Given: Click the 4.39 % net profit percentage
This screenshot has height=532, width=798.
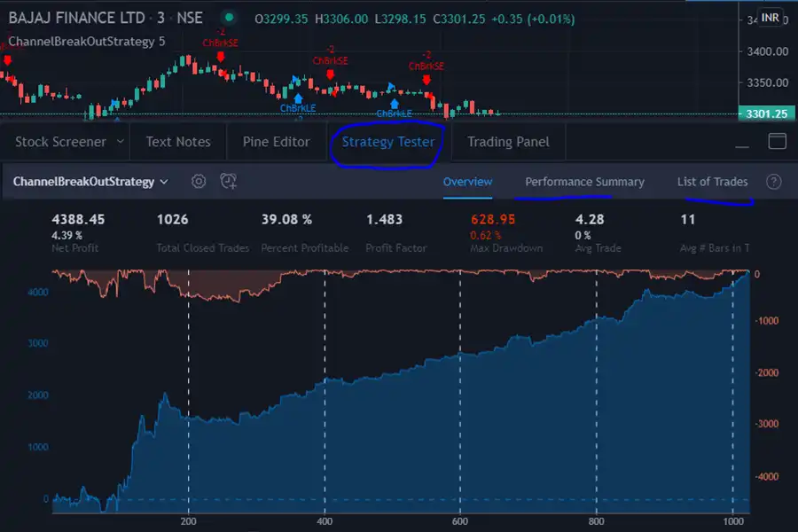Looking at the screenshot, I should [66, 235].
